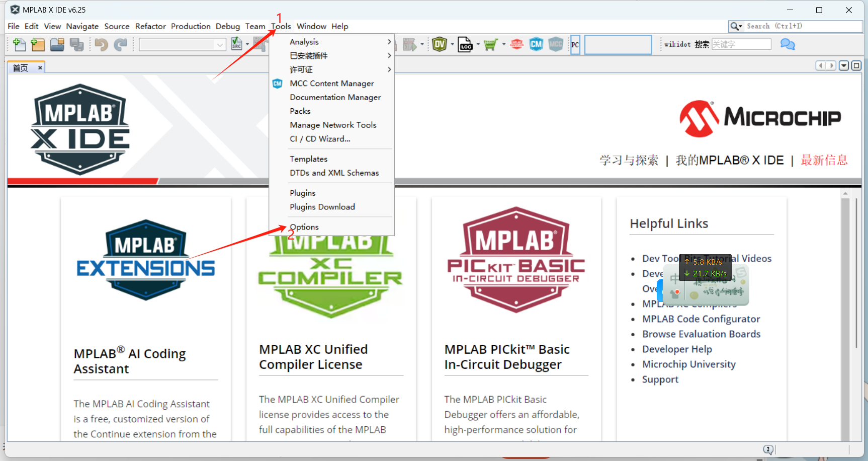Click the red MPLAB Discover icon
The height and width of the screenshot is (461, 868).
[517, 44]
